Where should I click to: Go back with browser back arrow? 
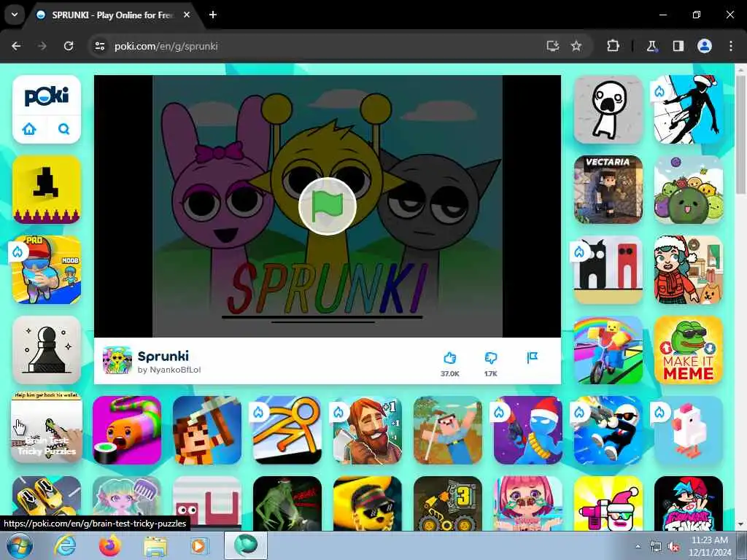pyautogui.click(x=16, y=46)
